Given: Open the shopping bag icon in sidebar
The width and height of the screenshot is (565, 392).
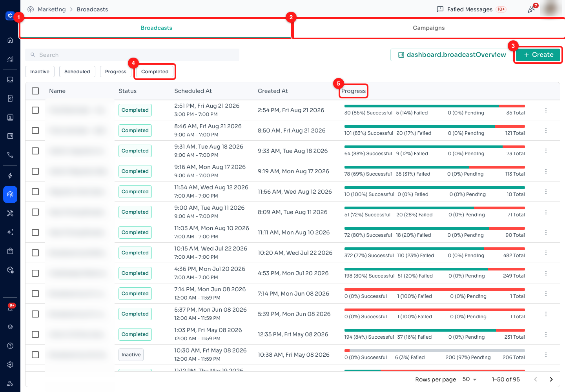Looking at the screenshot, I should pos(10,251).
